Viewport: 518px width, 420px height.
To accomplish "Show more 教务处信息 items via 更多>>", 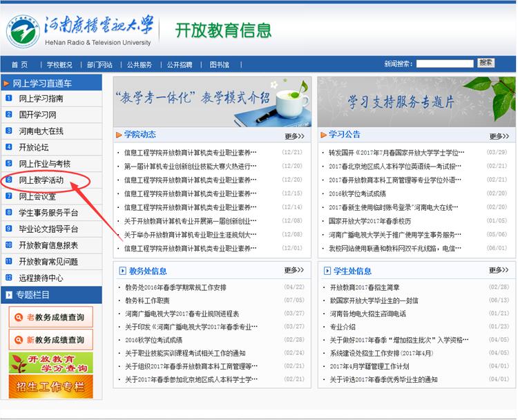I will pos(294,270).
